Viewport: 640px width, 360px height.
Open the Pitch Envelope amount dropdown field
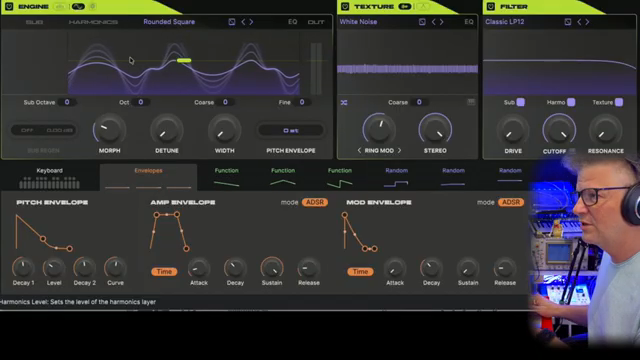pos(291,131)
